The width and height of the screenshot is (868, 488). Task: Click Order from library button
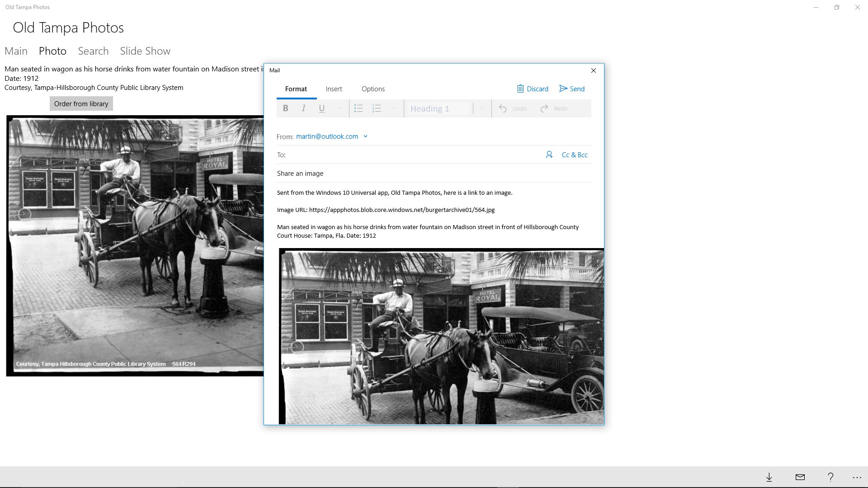[x=81, y=104]
